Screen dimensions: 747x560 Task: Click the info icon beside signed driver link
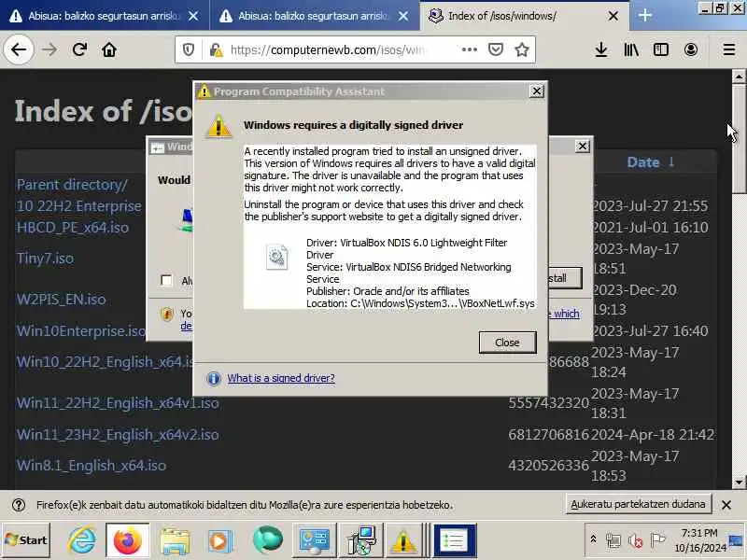[214, 379]
